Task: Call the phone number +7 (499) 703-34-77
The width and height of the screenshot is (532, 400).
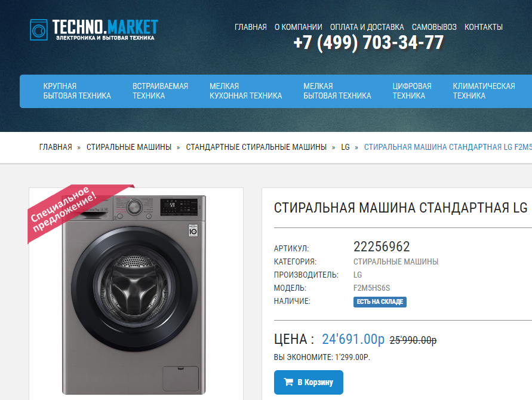Action: [x=368, y=43]
